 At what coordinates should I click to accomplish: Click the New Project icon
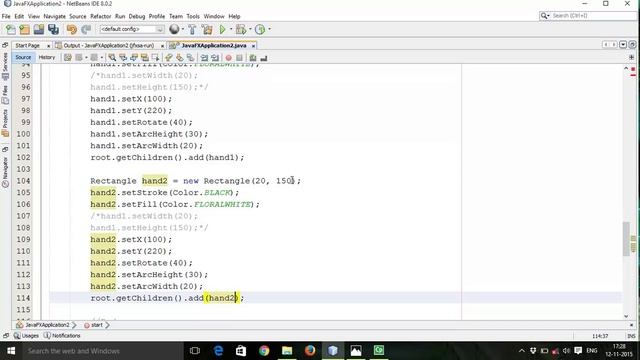(x=24, y=29)
